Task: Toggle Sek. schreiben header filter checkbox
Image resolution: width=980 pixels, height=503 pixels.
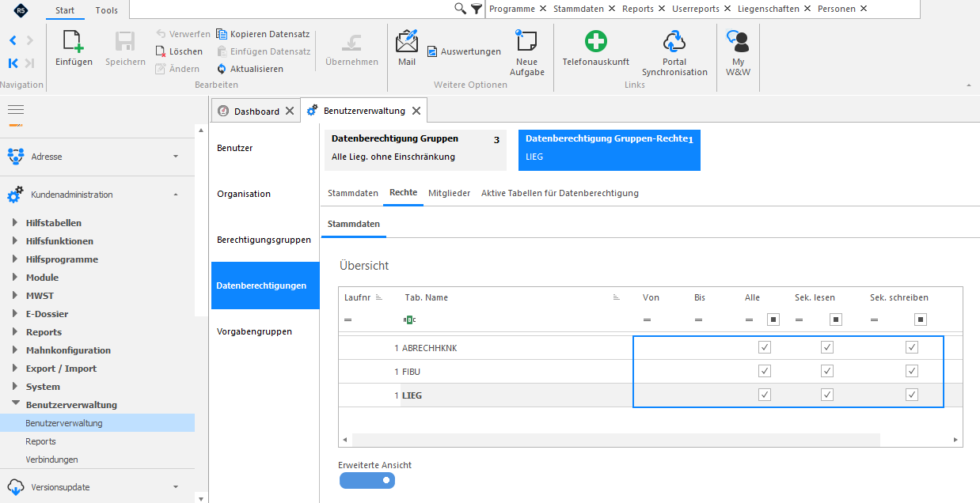Action: (x=921, y=320)
